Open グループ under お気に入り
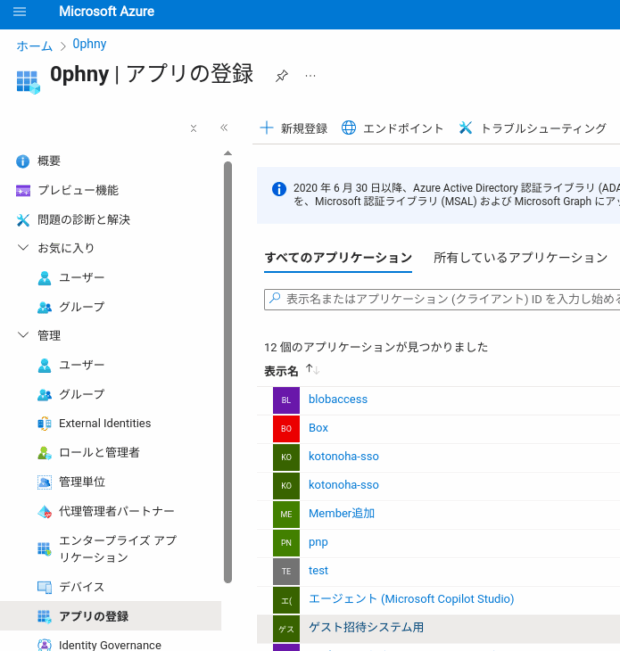Viewport: 620px width, 651px height. pyautogui.click(x=81, y=307)
